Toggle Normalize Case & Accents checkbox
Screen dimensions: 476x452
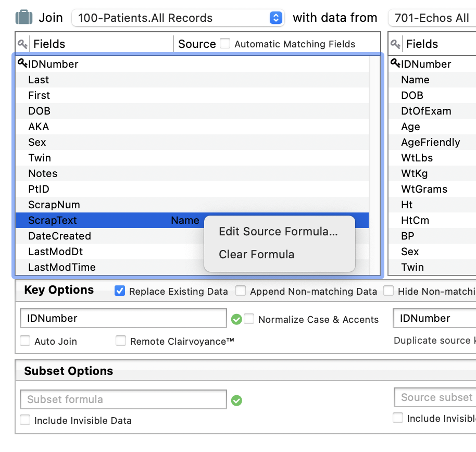249,319
